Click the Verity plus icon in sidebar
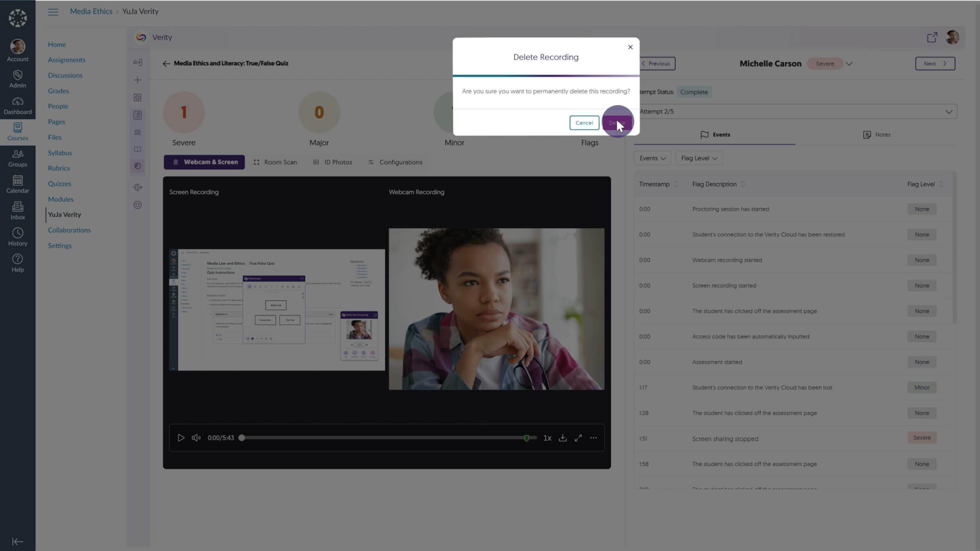This screenshot has height=551, width=980. (x=138, y=80)
